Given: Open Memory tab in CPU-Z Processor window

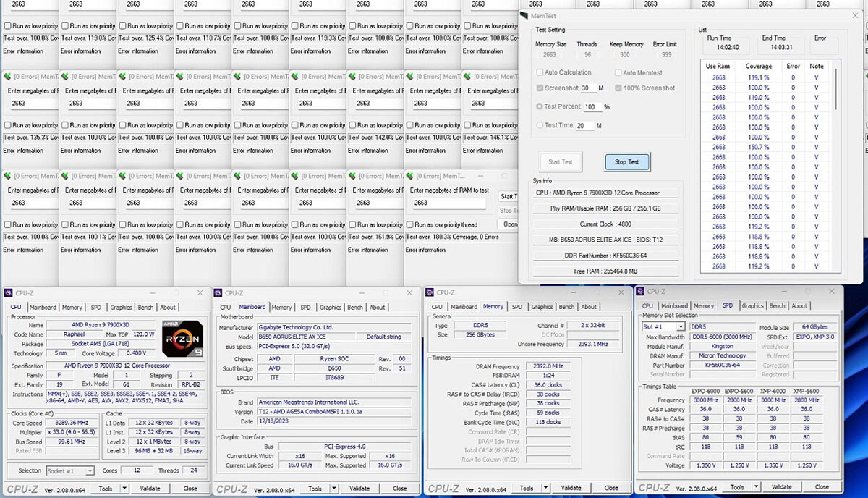Looking at the screenshot, I should pyautogui.click(x=72, y=308).
